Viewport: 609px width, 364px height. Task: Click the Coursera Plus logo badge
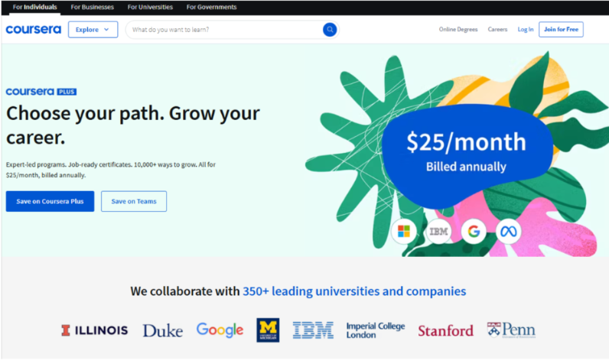(41, 92)
